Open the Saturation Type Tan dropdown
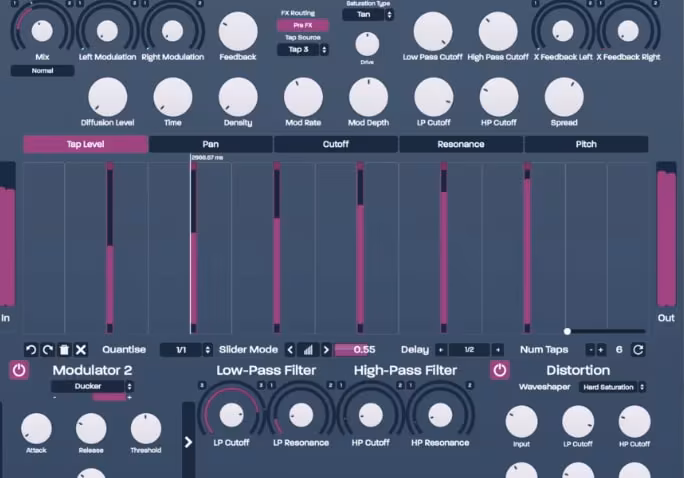 click(368, 14)
